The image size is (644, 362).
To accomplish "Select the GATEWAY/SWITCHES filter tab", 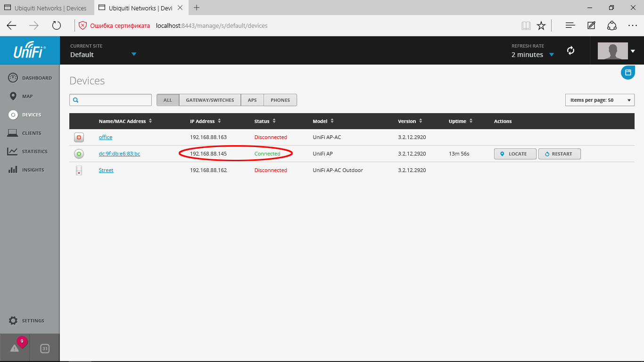I will click(210, 100).
